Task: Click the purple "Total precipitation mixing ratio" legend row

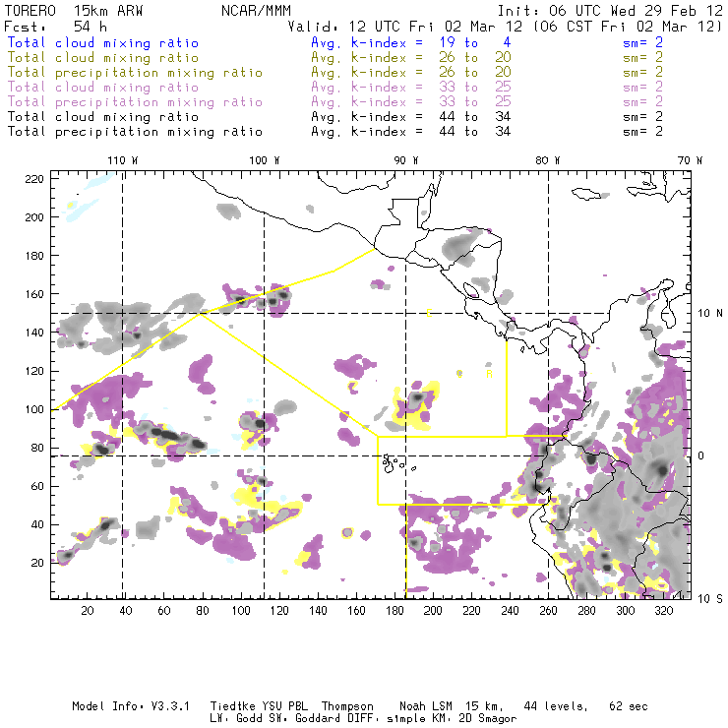Action: 135,102
